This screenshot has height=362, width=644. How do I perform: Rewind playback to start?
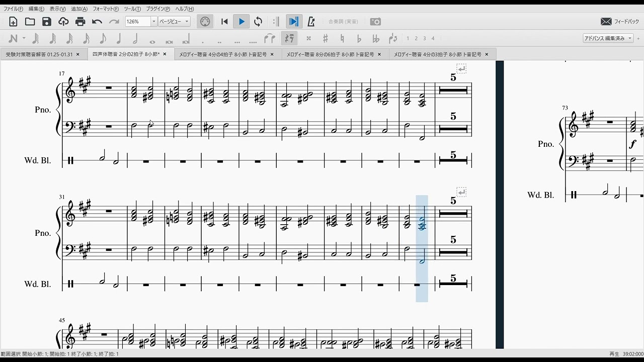point(225,22)
